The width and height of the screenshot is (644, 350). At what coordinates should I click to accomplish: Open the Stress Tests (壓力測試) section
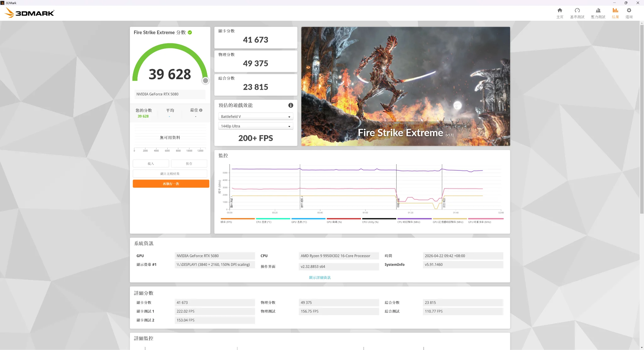tap(598, 13)
